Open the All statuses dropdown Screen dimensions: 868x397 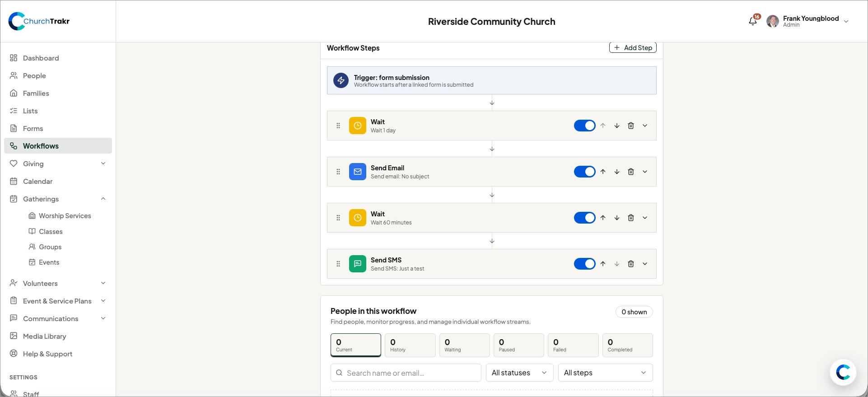(x=520, y=373)
